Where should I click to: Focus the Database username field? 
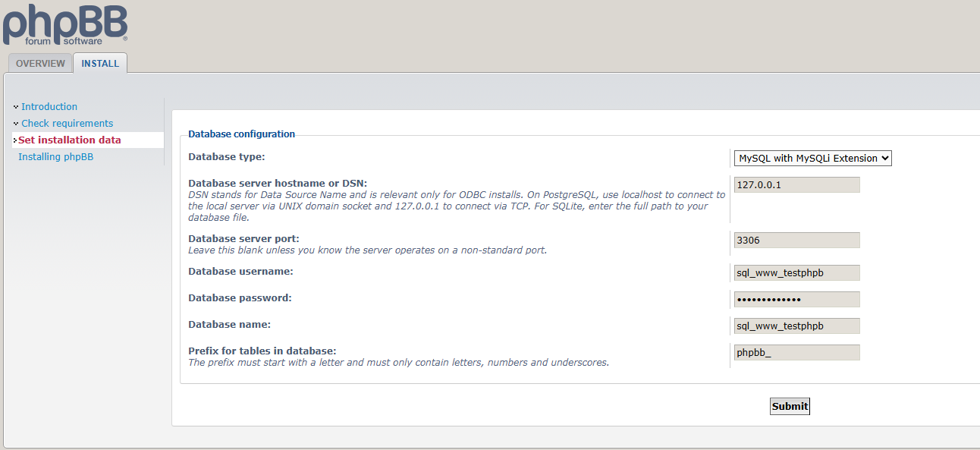tap(796, 272)
